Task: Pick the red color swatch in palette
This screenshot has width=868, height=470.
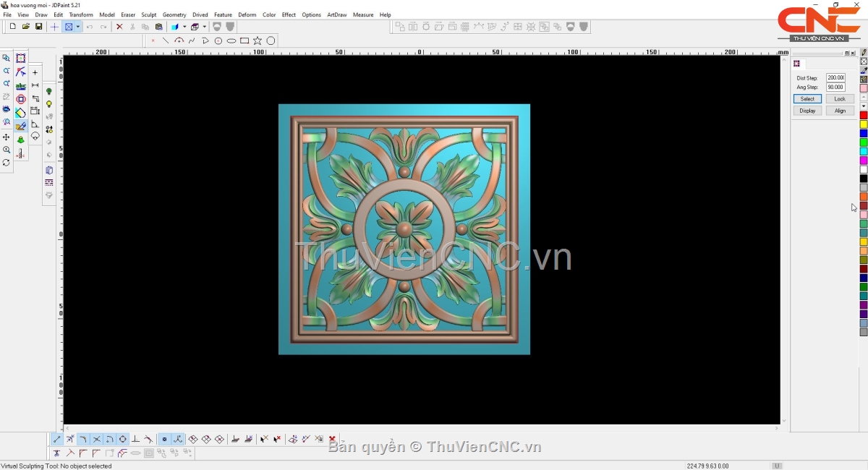Action: (864, 116)
